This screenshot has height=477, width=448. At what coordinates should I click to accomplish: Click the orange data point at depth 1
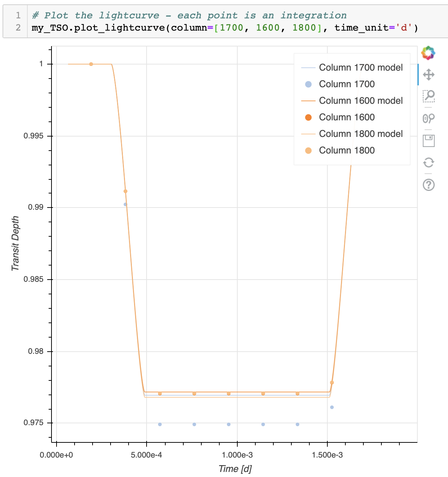pos(91,64)
